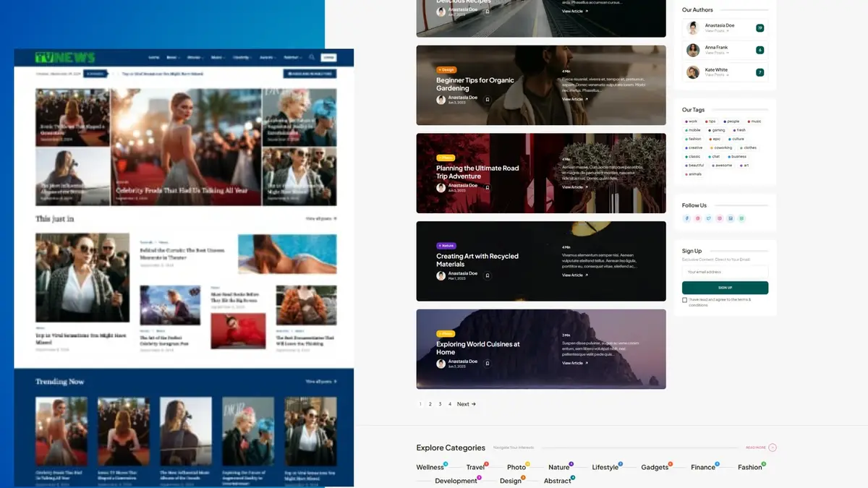Viewport: 868px width, 488px height.
Task: Open the Lifestyle category
Action: point(605,468)
